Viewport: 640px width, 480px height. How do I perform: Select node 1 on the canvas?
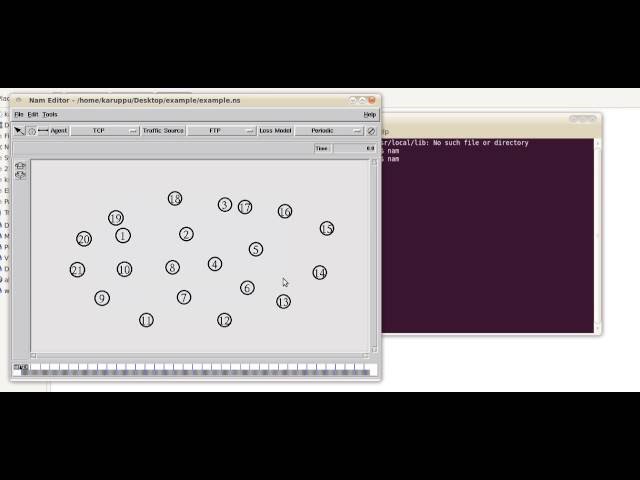click(123, 236)
